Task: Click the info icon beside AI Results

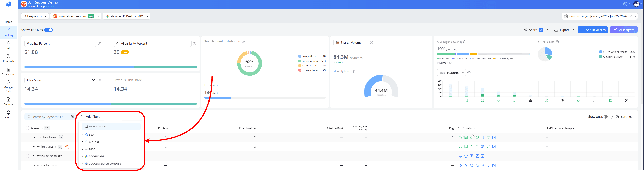Action: (x=557, y=42)
